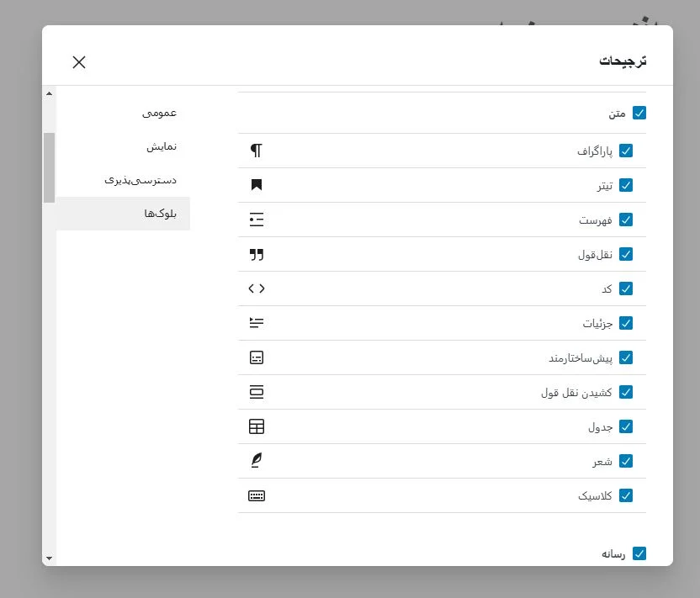700x598 pixels.
Task: Click the scrollbar down arrow
Action: click(49, 558)
